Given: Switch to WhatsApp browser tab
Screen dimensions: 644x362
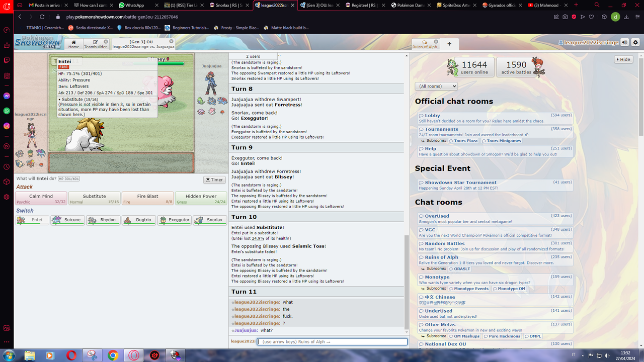Looking at the screenshot, I should click(138, 5).
